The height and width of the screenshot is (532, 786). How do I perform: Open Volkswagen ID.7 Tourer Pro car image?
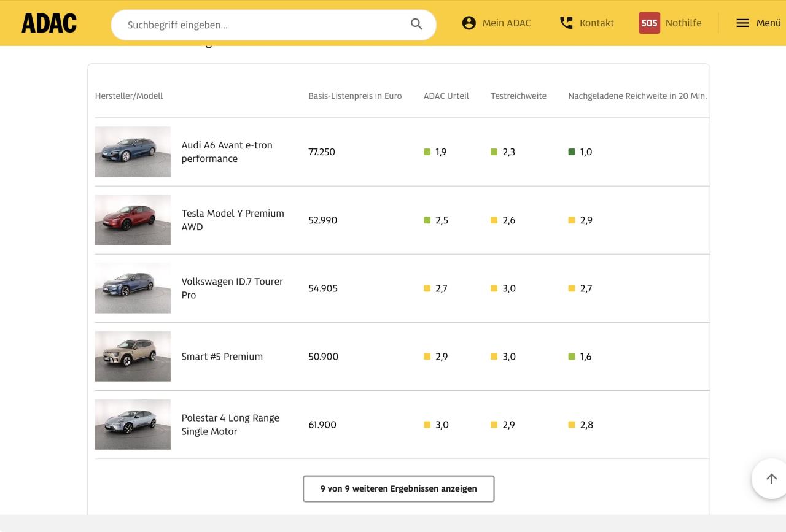133,288
